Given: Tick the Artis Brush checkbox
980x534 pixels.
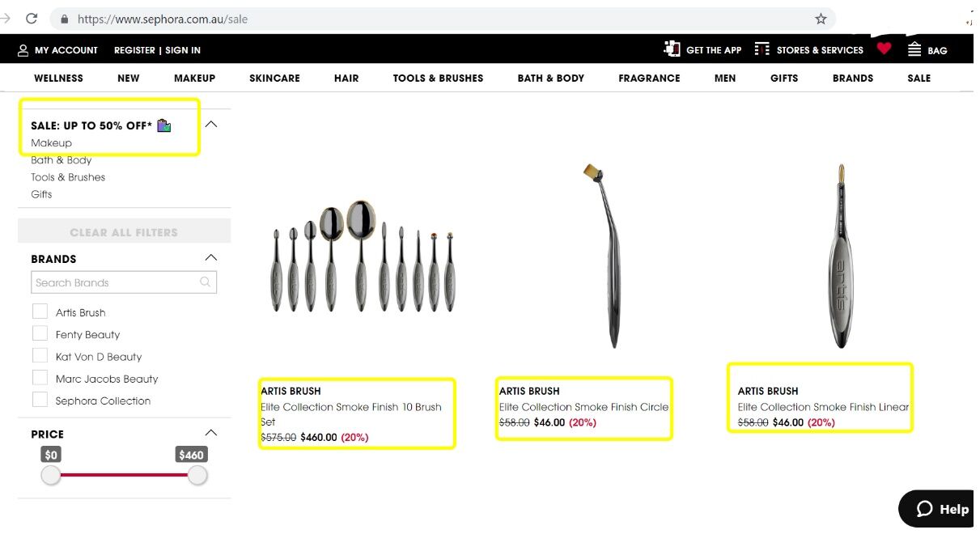Looking at the screenshot, I should tap(40, 311).
